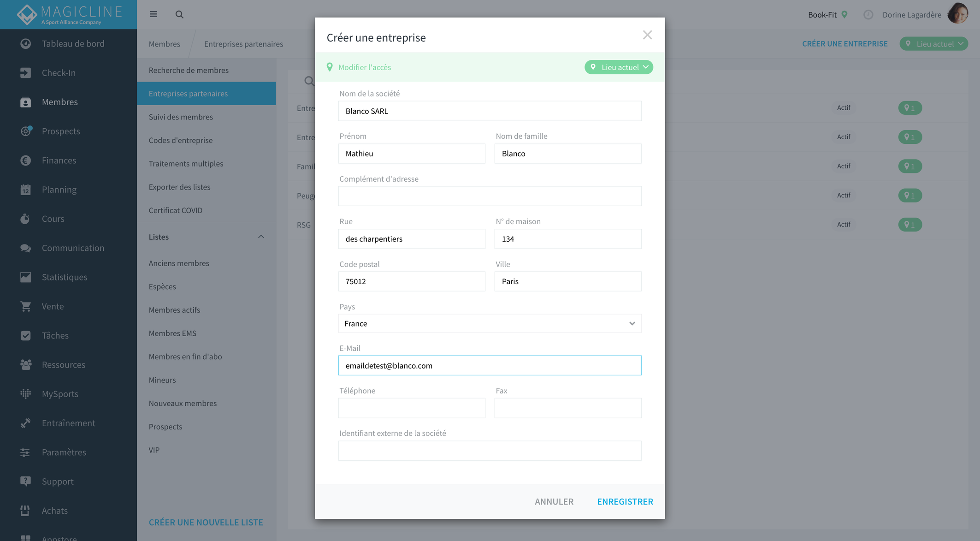
Task: Open the Ressources people icon
Action: pos(26,365)
